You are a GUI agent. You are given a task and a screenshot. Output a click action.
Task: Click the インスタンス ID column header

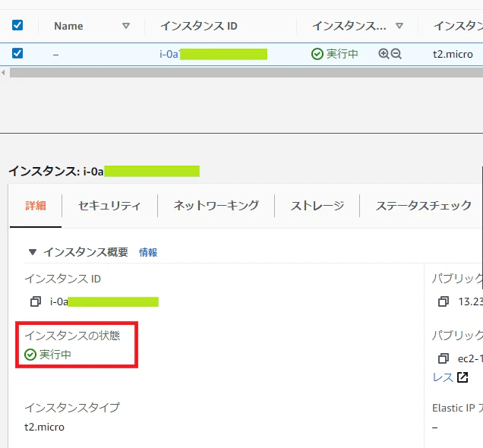pyautogui.click(x=199, y=26)
